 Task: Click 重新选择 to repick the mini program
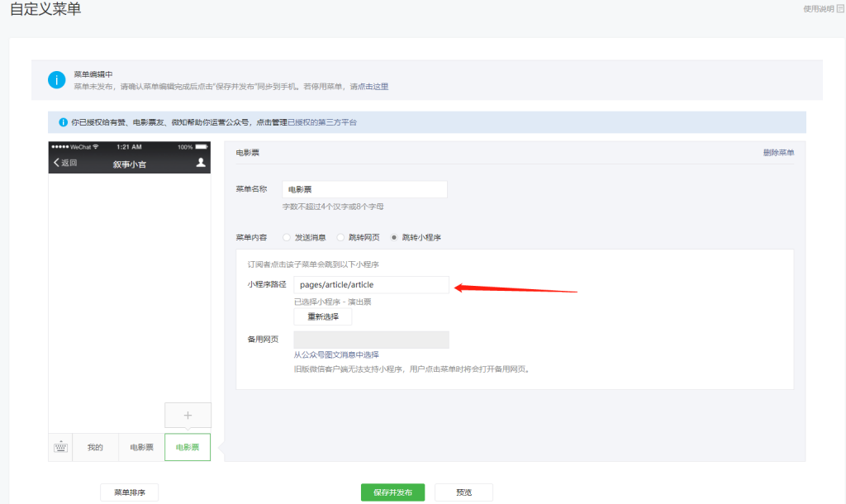(x=322, y=316)
